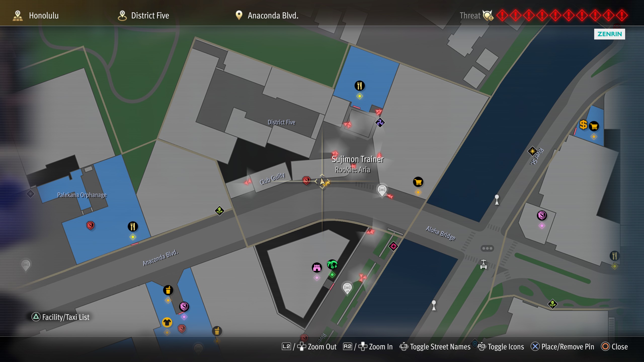644x362 pixels.
Task: Click the Threat level indicator
Action: (543, 16)
